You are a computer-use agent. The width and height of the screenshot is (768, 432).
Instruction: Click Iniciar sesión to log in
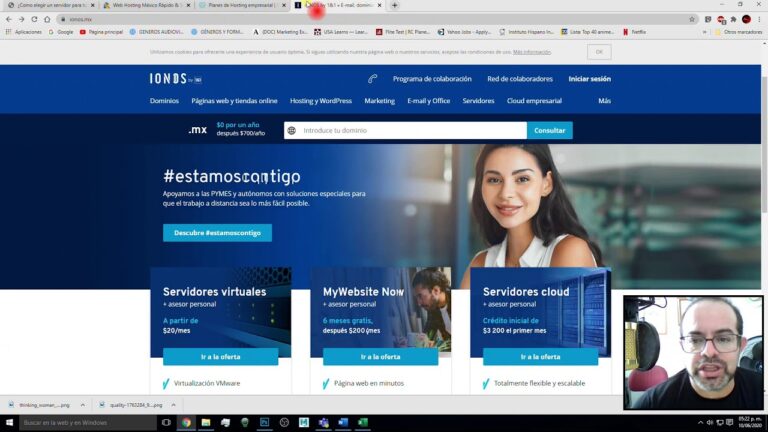pos(590,78)
